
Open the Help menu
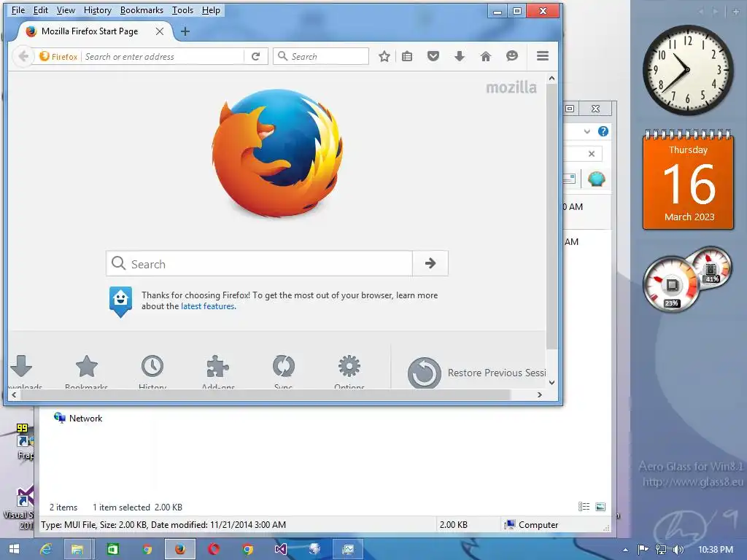211,10
